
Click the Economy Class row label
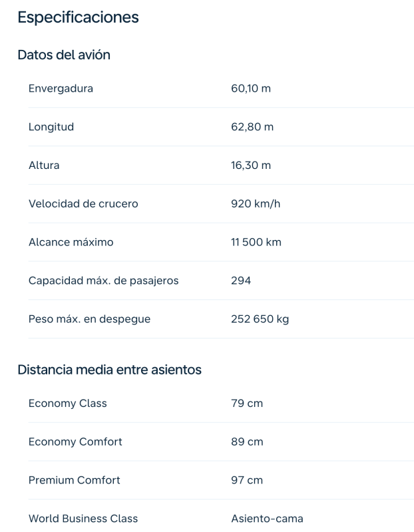click(67, 404)
